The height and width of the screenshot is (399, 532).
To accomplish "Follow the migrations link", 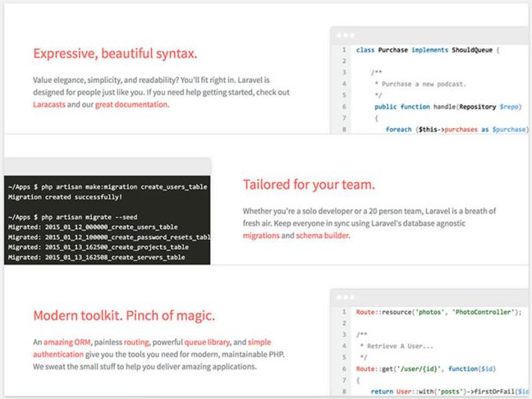I will coord(262,235).
